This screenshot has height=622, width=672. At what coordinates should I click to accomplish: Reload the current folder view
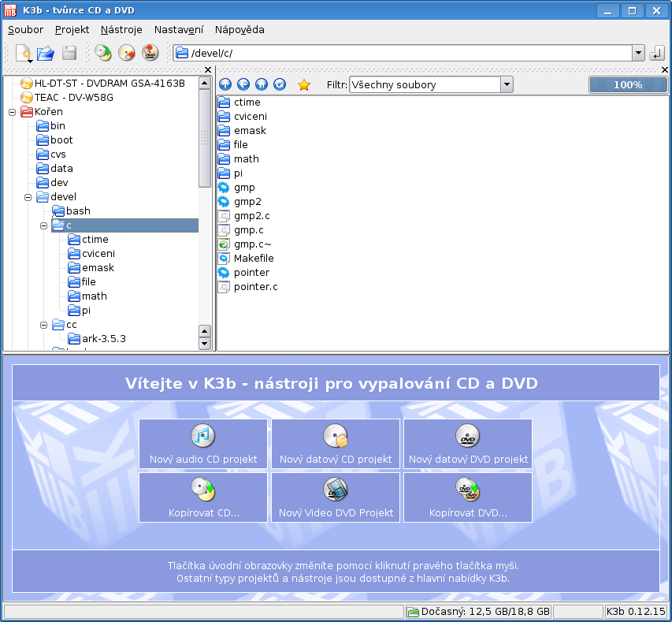[x=280, y=84]
